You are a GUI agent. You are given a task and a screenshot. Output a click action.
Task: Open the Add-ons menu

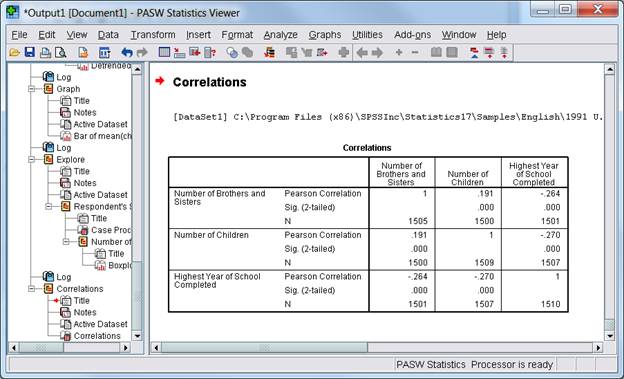(x=412, y=35)
